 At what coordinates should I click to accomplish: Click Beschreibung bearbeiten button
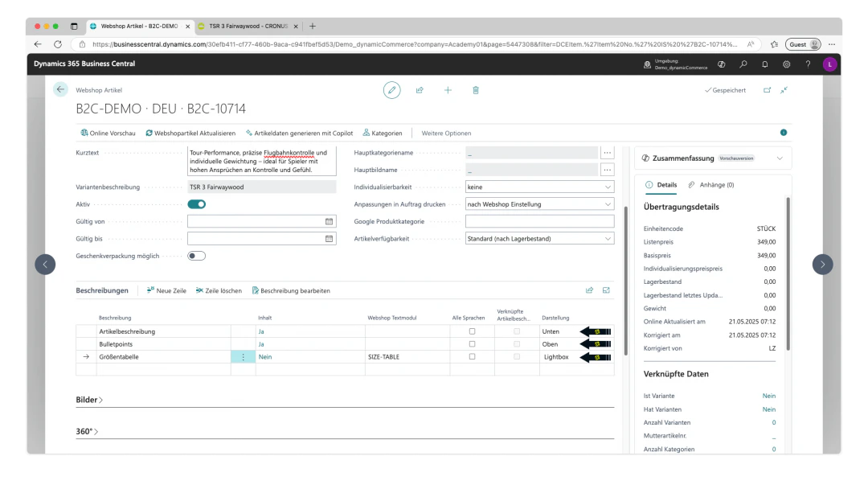(291, 290)
